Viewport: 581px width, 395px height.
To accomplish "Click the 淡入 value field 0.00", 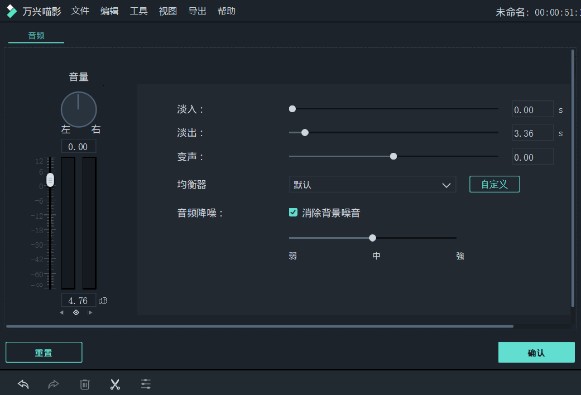I will 532,110.
